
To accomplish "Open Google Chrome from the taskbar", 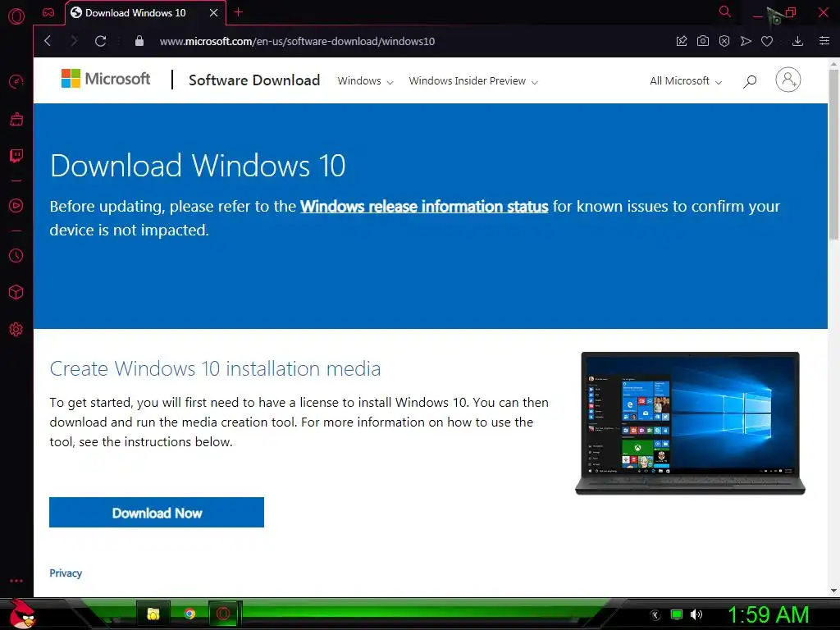I will pos(189,614).
